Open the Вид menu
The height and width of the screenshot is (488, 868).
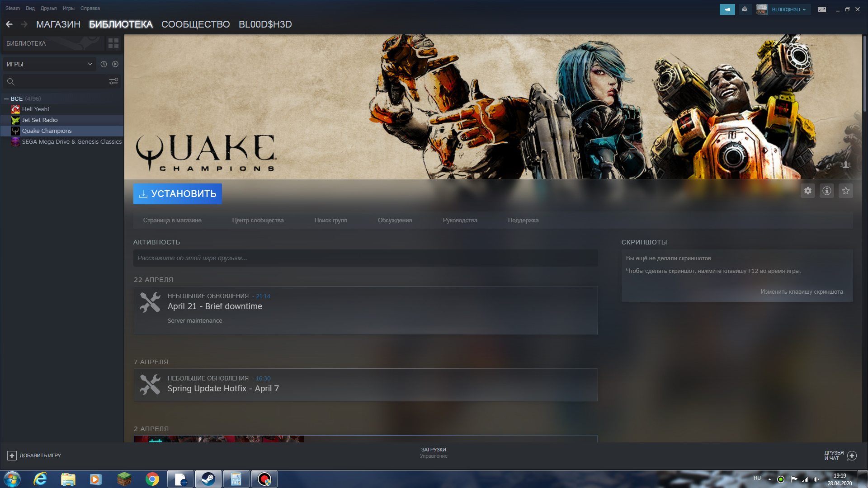click(x=30, y=8)
